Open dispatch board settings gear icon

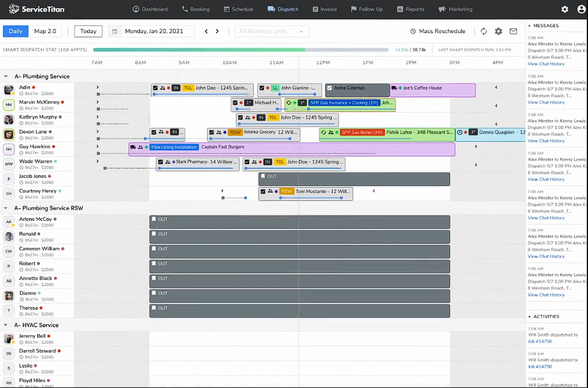(x=498, y=31)
